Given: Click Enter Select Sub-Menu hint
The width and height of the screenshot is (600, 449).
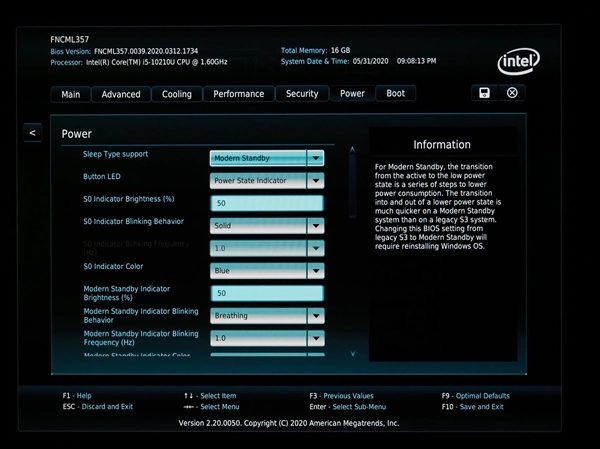Looking at the screenshot, I should 347,407.
